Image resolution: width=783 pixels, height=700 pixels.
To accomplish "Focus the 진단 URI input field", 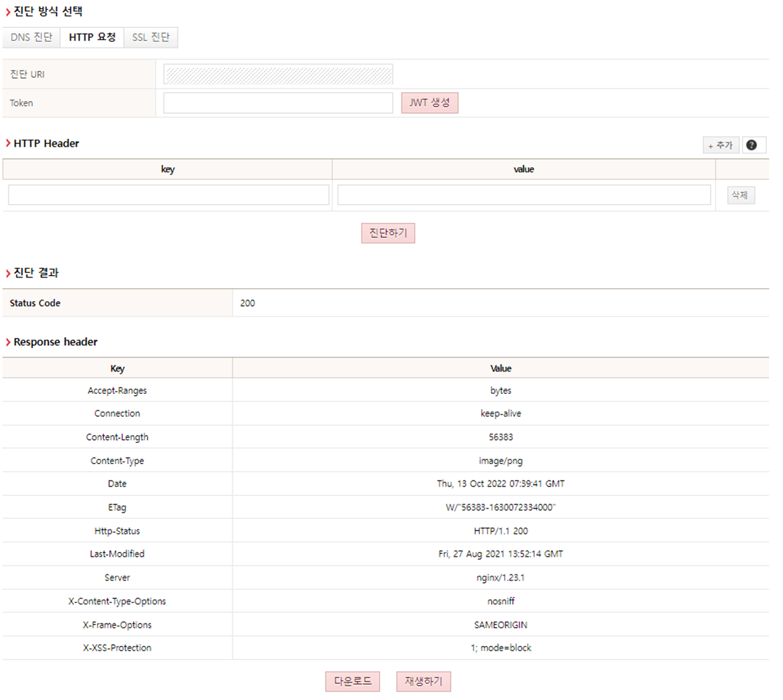I will click(278, 75).
